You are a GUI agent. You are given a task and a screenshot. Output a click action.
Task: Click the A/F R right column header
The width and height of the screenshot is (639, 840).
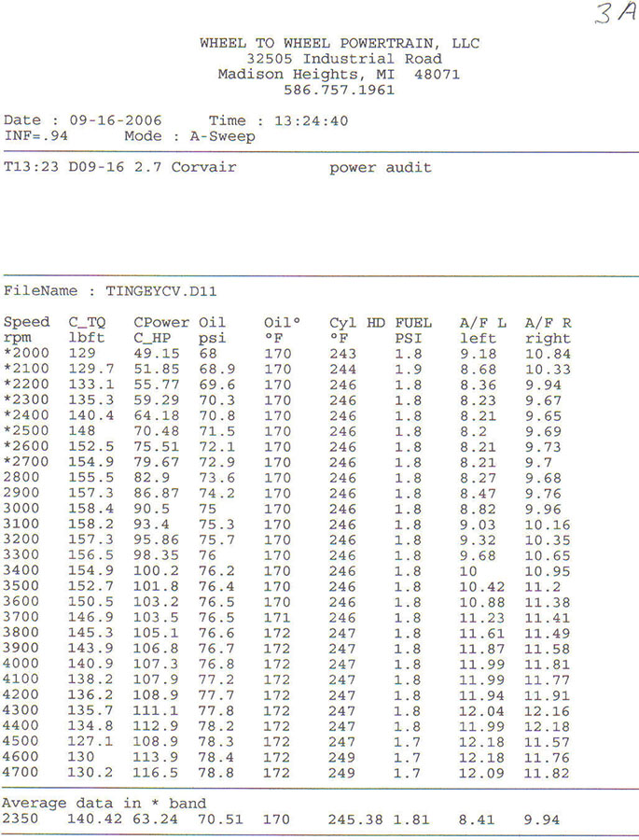click(548, 330)
